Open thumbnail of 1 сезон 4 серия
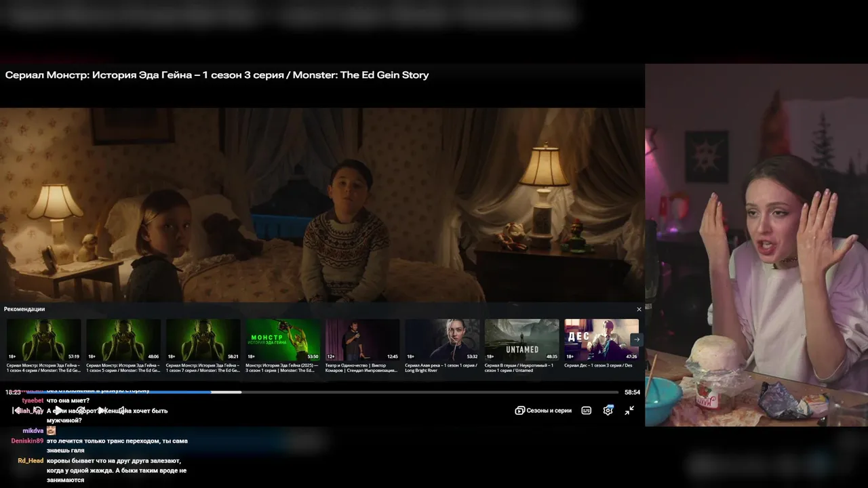868x488 pixels. (x=44, y=340)
